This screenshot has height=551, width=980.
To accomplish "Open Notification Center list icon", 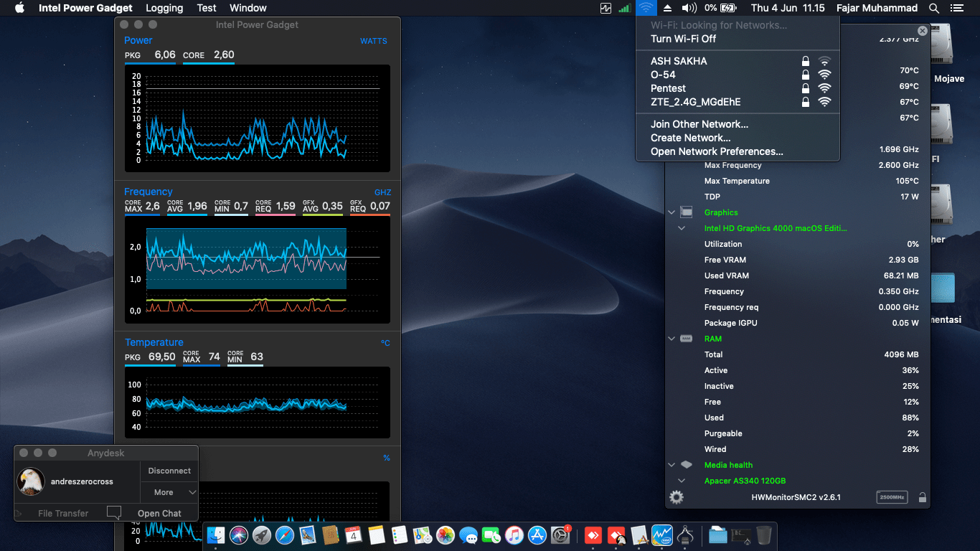I will tap(956, 8).
